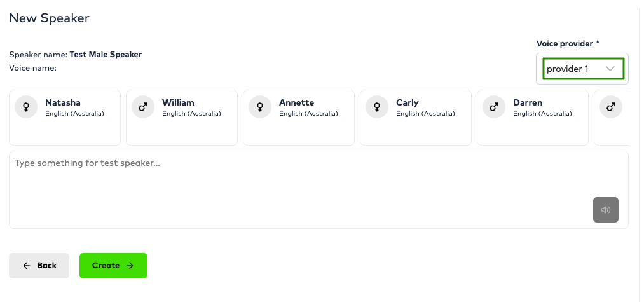Click the green Create button
This screenshot has width=644, height=302.
113,266
